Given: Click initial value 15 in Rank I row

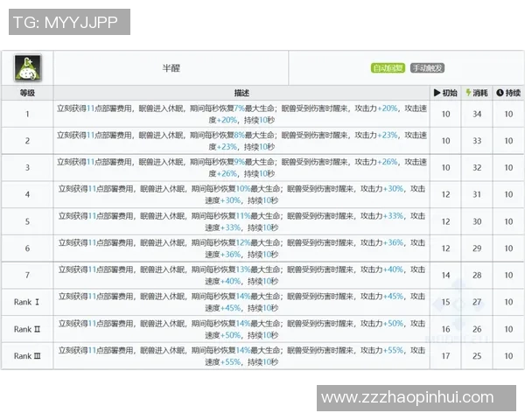Looking at the screenshot, I should tap(445, 302).
